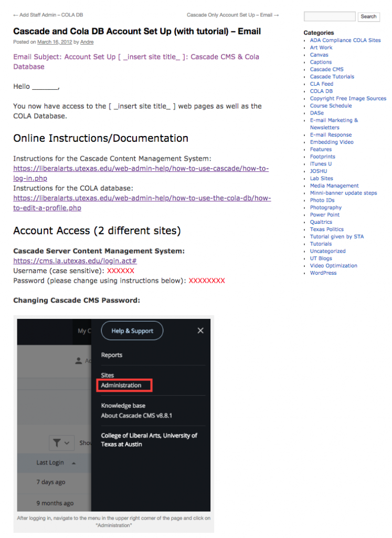Open UT Blogs category
This screenshot has width=392, height=538.
321,258
